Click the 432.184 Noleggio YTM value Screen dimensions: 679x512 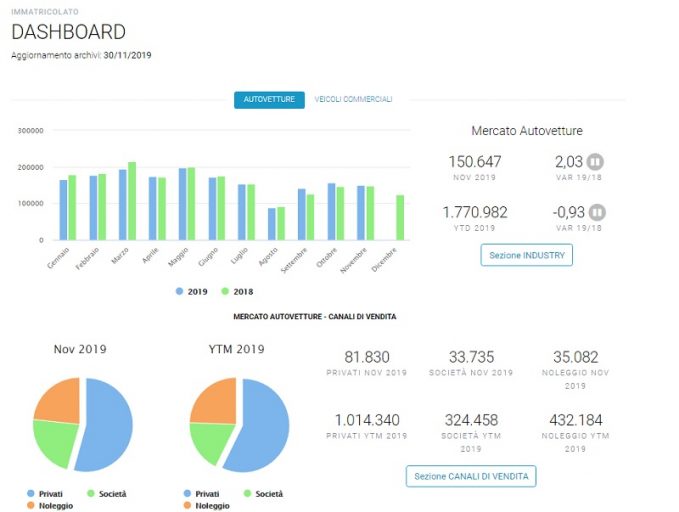click(576, 420)
